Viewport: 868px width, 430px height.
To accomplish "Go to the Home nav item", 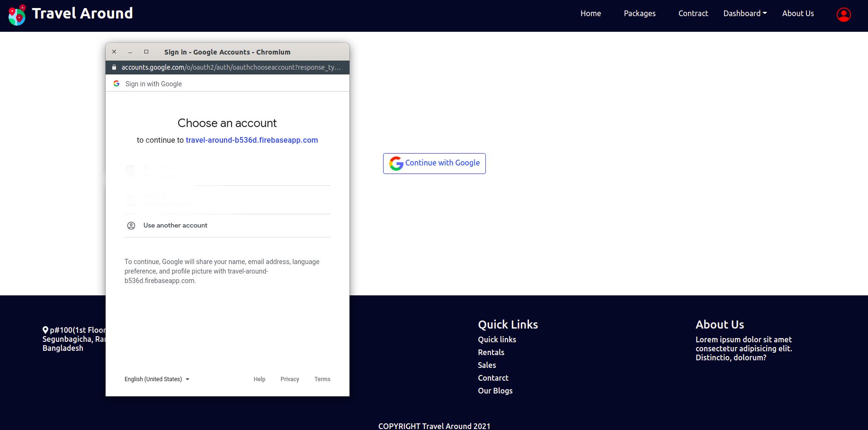I will [591, 13].
